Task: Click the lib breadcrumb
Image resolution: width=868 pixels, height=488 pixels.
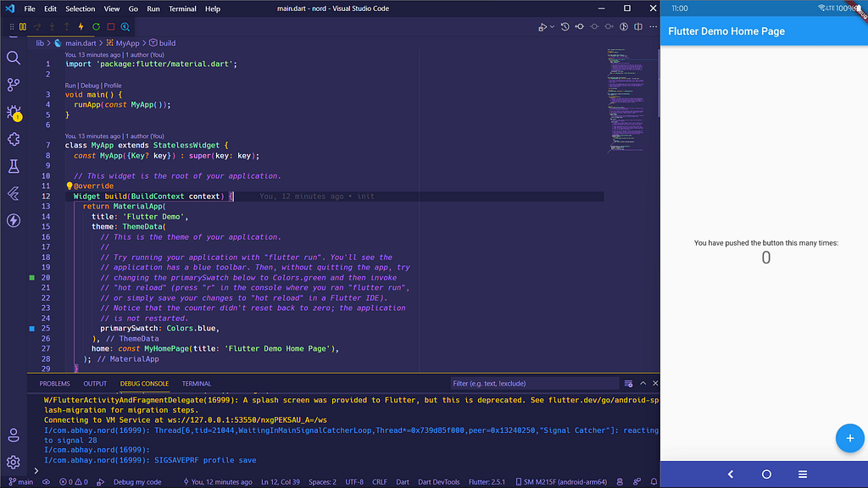Action: coord(40,43)
